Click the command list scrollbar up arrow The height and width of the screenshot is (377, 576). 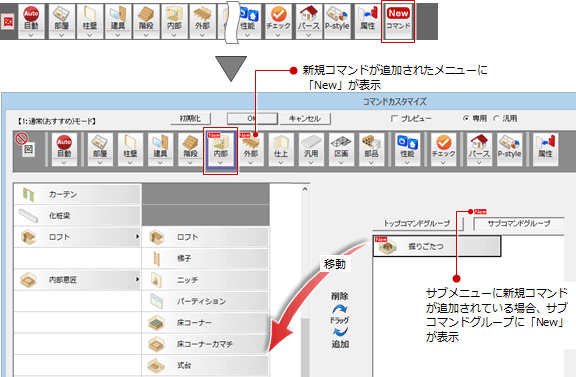305,189
